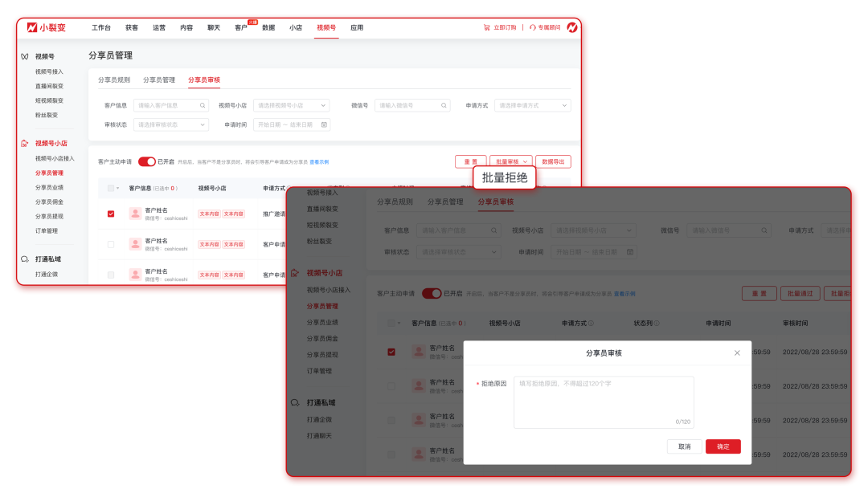The height and width of the screenshot is (493, 868).
Task: Click the search magnifier in the 微信号 field
Action: 444,105
